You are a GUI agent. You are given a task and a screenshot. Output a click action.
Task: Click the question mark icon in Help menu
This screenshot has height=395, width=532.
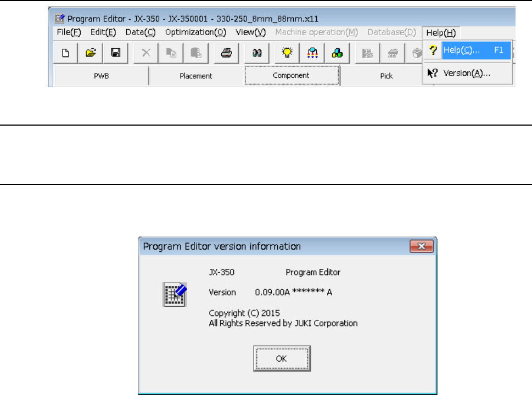pyautogui.click(x=433, y=50)
